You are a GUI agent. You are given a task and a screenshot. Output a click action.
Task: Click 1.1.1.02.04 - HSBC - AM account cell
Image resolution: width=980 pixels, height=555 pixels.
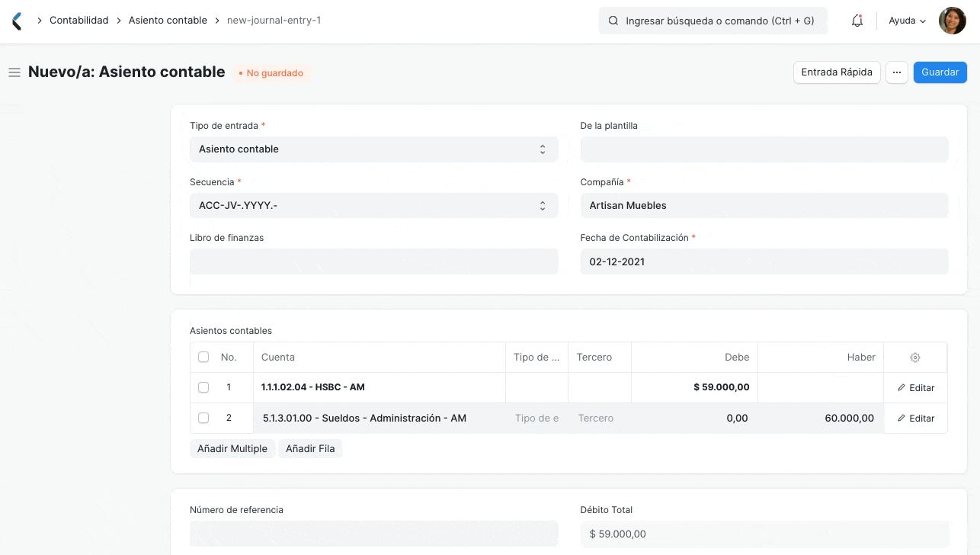[x=380, y=388]
